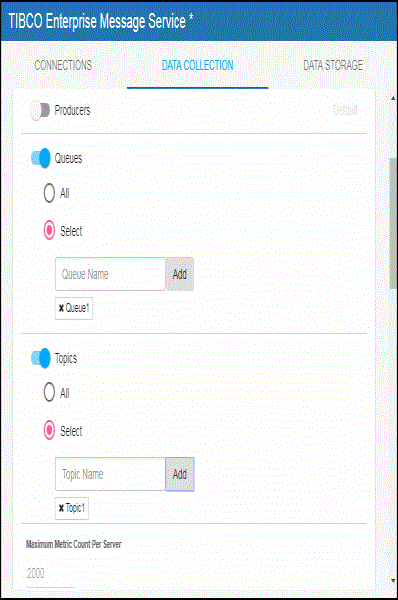
Task: Choose the Select radio button under Queues
Action: point(49,230)
